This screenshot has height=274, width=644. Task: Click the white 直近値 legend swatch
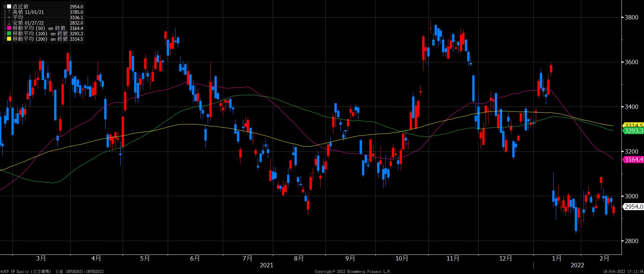click(9, 7)
